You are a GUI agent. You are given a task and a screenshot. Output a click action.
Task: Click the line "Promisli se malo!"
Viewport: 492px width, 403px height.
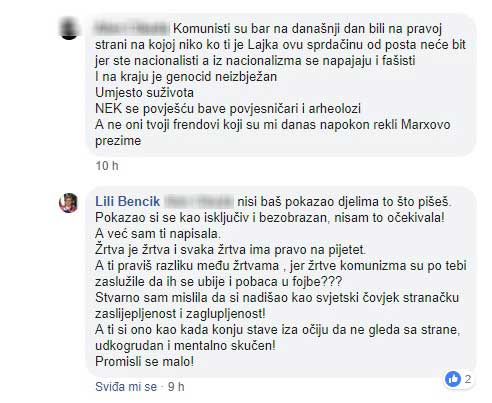click(145, 361)
